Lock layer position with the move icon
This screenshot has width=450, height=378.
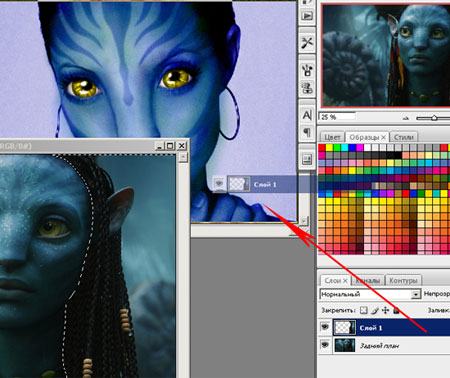click(x=385, y=311)
